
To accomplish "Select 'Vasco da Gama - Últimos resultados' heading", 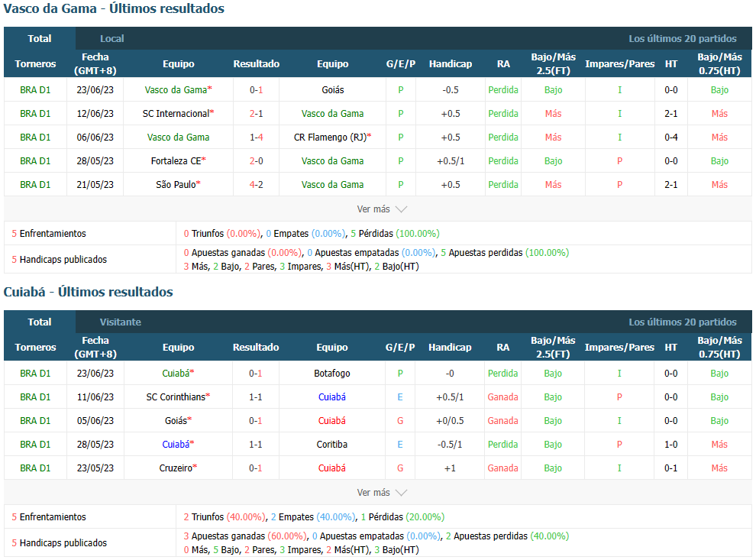I will tap(114, 8).
